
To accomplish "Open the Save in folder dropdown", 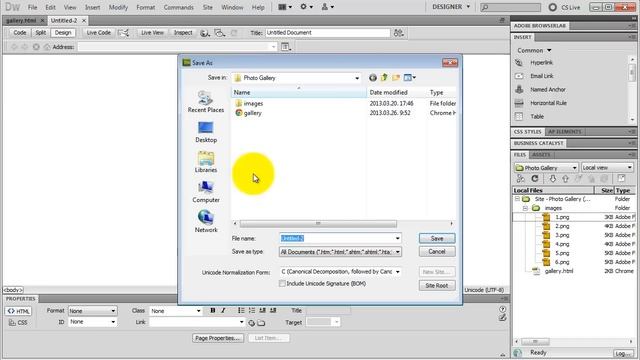I will [x=357, y=78].
